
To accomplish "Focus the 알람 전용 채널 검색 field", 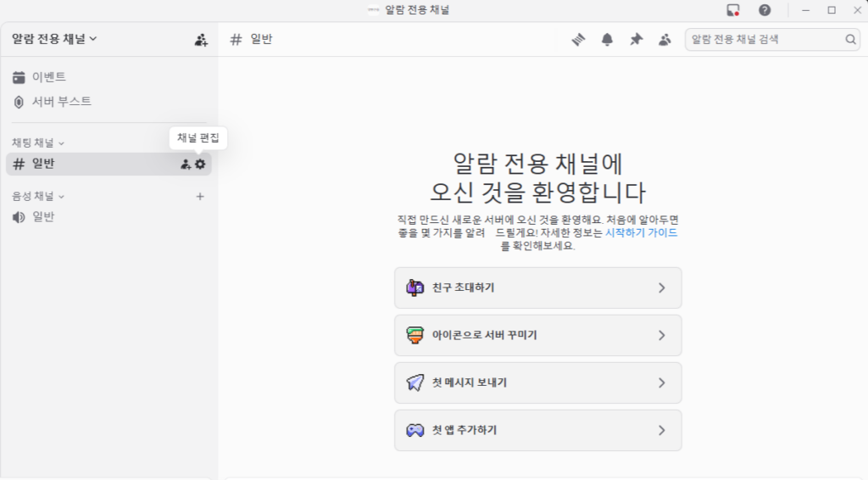I will (763, 40).
